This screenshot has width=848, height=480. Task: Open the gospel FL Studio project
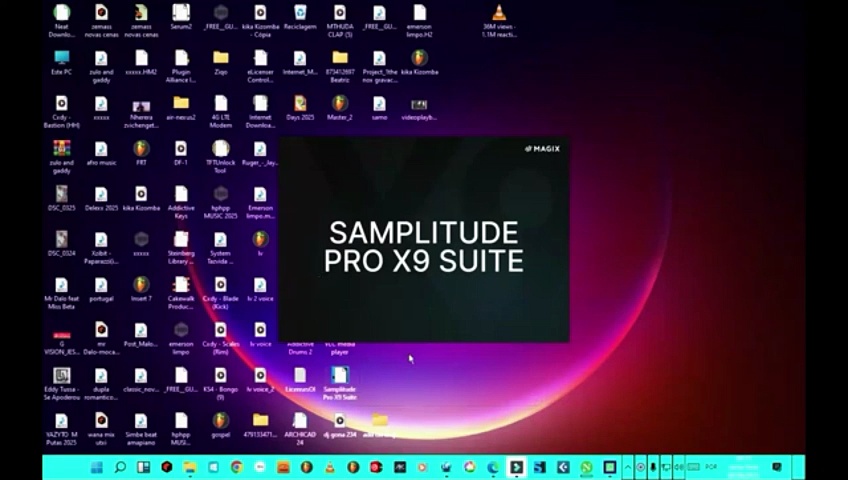220,421
